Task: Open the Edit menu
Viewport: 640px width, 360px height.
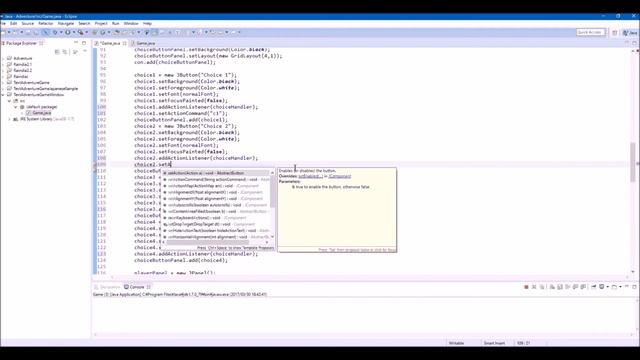Action: point(13,24)
